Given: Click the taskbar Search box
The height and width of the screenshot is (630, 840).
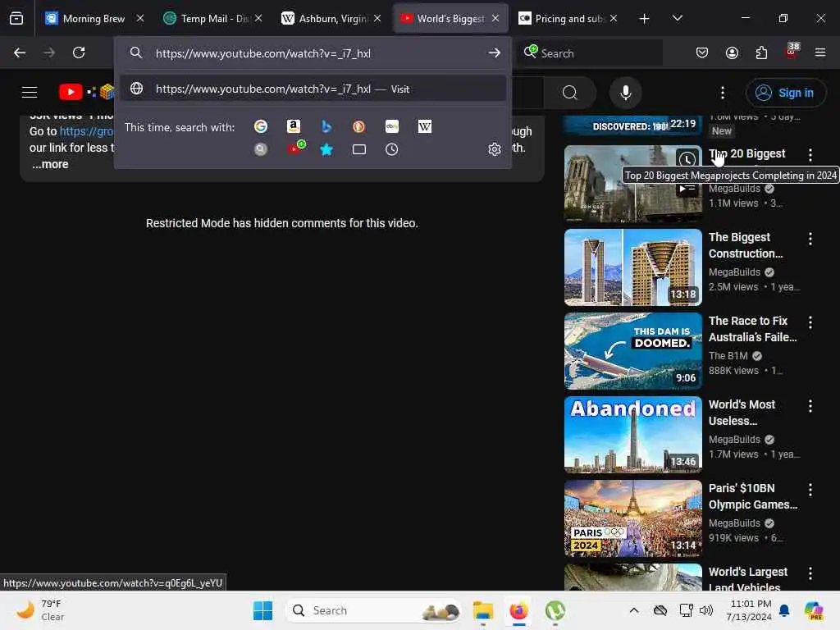Looking at the screenshot, I should coord(373,610).
